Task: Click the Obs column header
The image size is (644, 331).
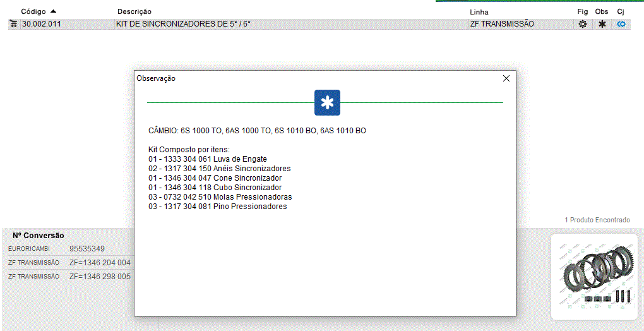Action: [602, 12]
